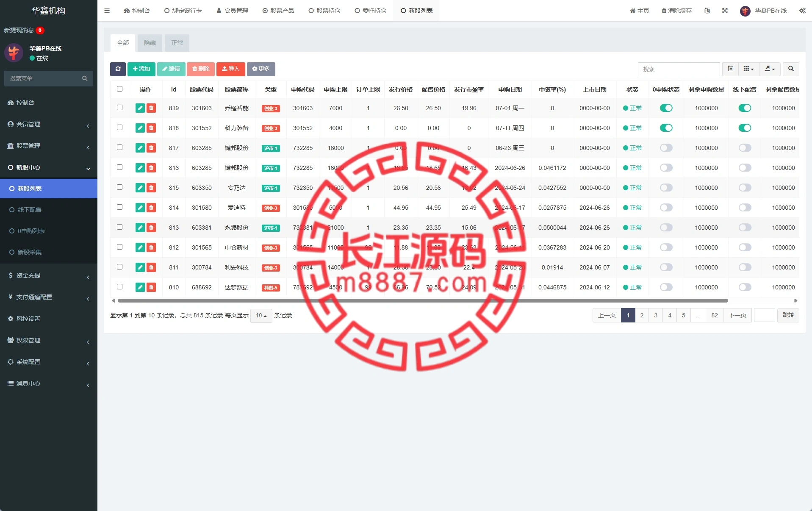Image resolution: width=812 pixels, height=511 pixels.
Task: Click the 跳转 jump button
Action: click(788, 315)
